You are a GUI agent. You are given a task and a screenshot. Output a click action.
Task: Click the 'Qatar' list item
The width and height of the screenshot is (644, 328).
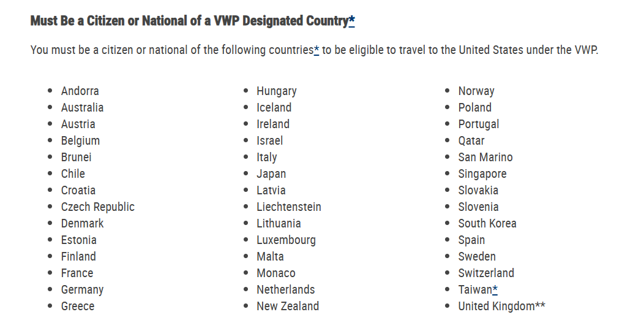point(471,141)
